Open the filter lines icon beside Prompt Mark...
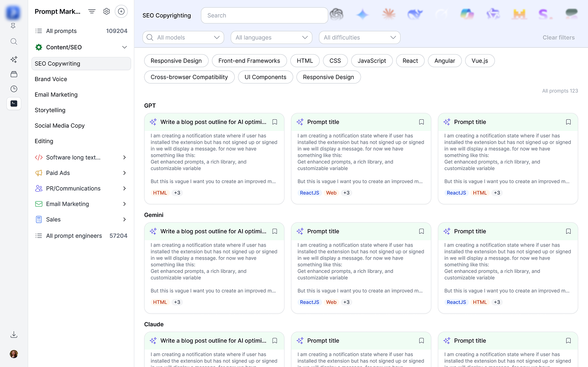 [92, 12]
